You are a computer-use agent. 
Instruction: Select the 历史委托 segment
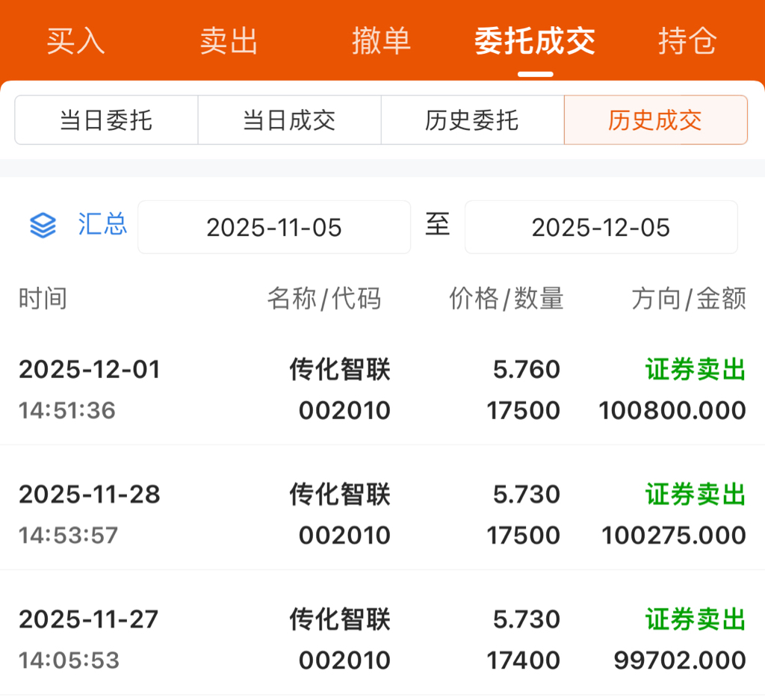coord(472,120)
